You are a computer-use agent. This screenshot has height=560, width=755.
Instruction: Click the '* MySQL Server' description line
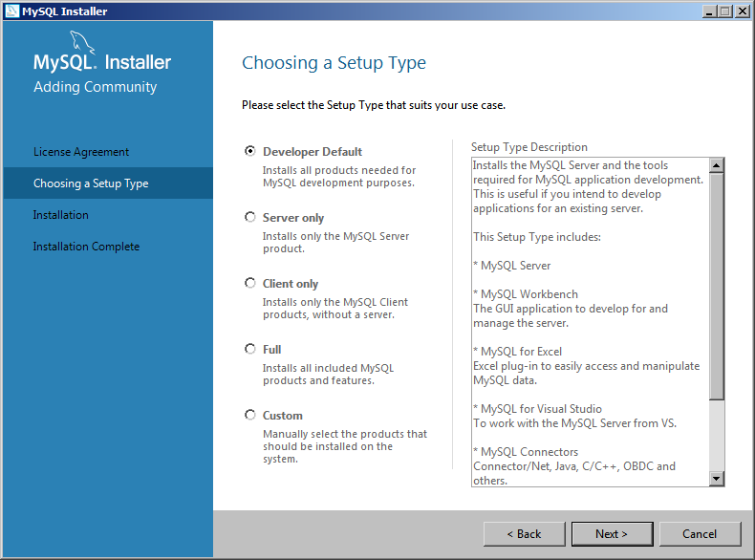512,266
